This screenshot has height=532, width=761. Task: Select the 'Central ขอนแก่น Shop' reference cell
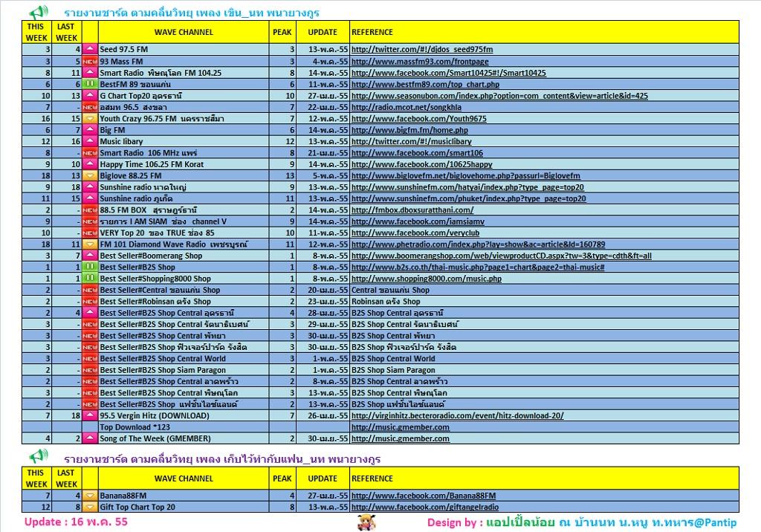tap(544, 290)
